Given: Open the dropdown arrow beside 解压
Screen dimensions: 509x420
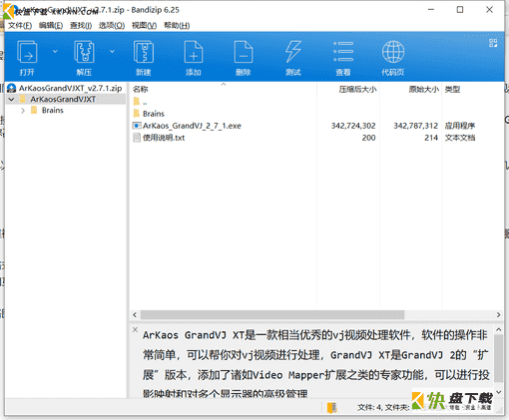Looking at the screenshot, I should (112, 51).
